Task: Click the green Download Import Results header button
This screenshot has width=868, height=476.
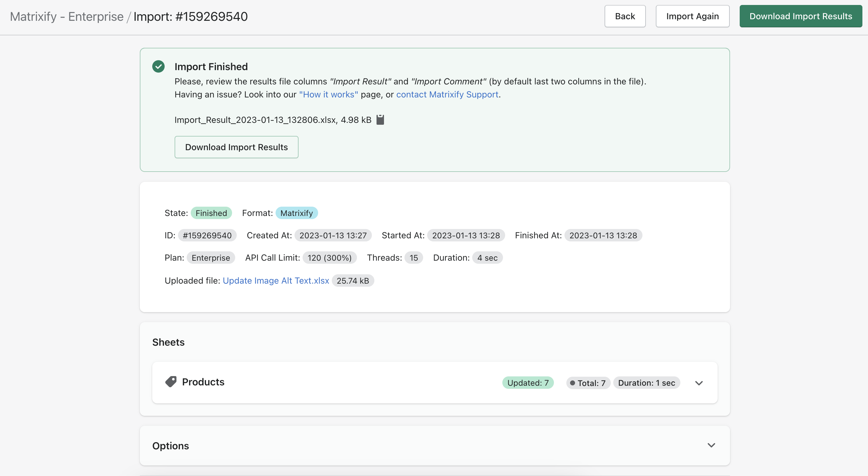Action: click(x=801, y=16)
